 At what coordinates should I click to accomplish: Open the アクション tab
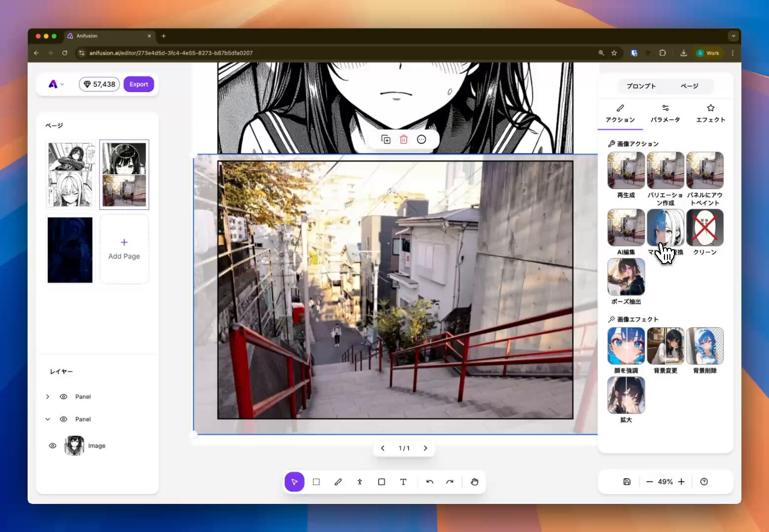click(620, 114)
